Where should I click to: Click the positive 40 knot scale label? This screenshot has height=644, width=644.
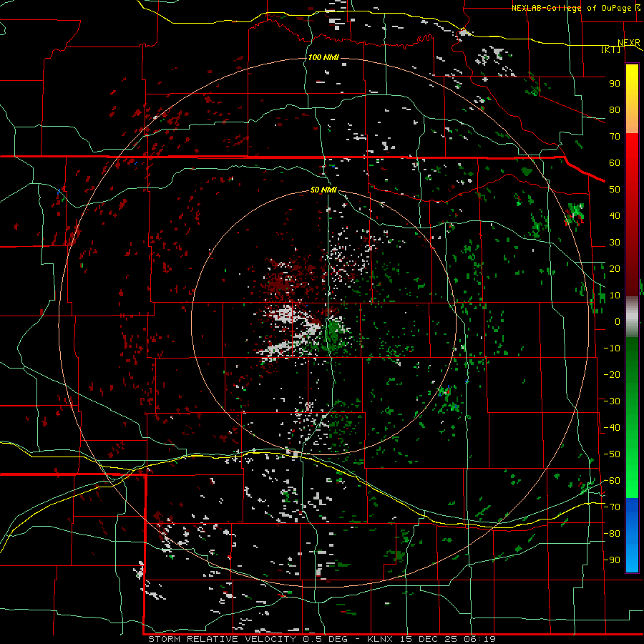[x=615, y=215]
